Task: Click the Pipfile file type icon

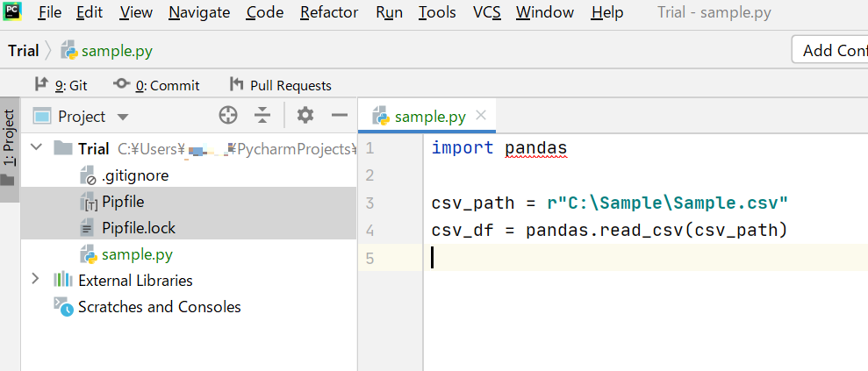Action: [x=89, y=203]
